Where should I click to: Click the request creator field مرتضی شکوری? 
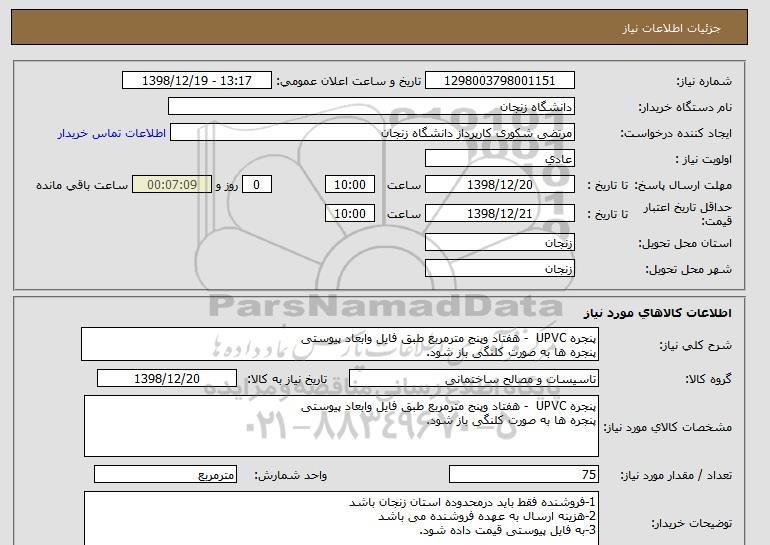click(x=372, y=133)
